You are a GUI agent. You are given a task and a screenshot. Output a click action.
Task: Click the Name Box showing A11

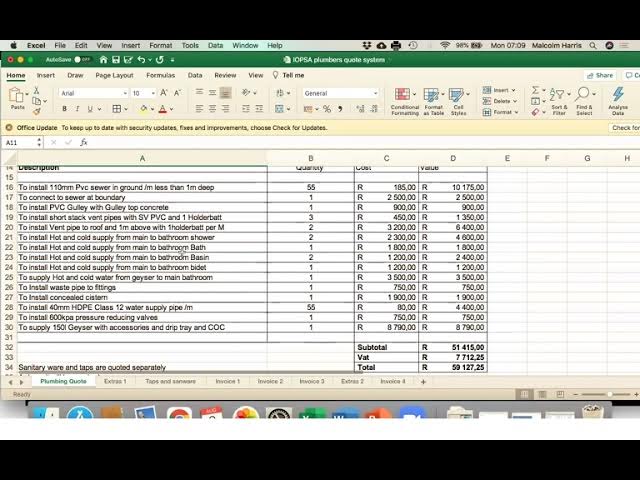(21, 142)
